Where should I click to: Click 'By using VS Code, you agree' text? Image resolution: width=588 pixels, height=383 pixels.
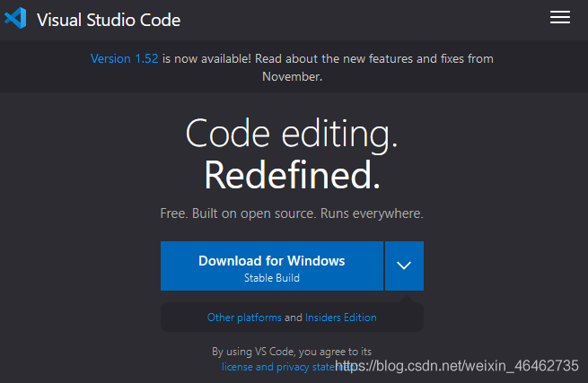click(292, 352)
